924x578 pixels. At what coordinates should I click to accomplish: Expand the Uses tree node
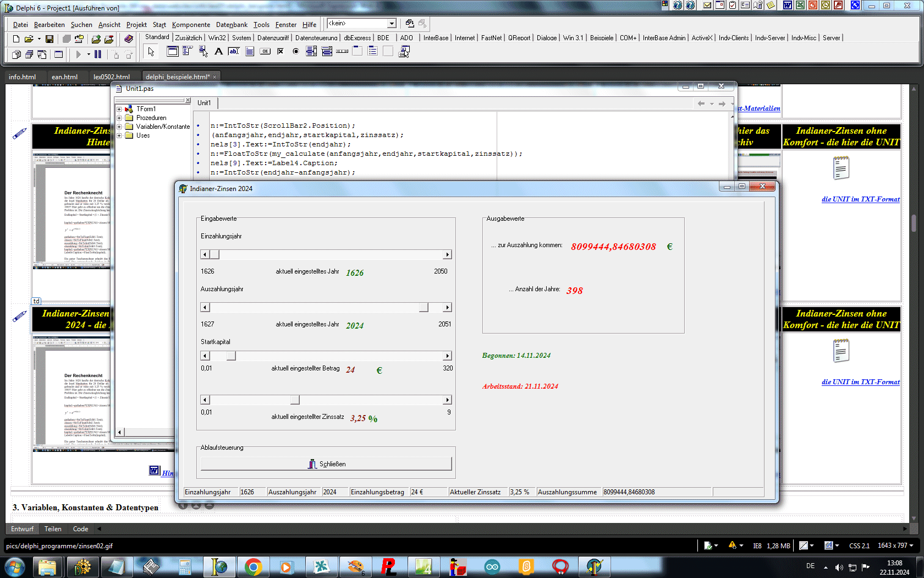click(119, 135)
